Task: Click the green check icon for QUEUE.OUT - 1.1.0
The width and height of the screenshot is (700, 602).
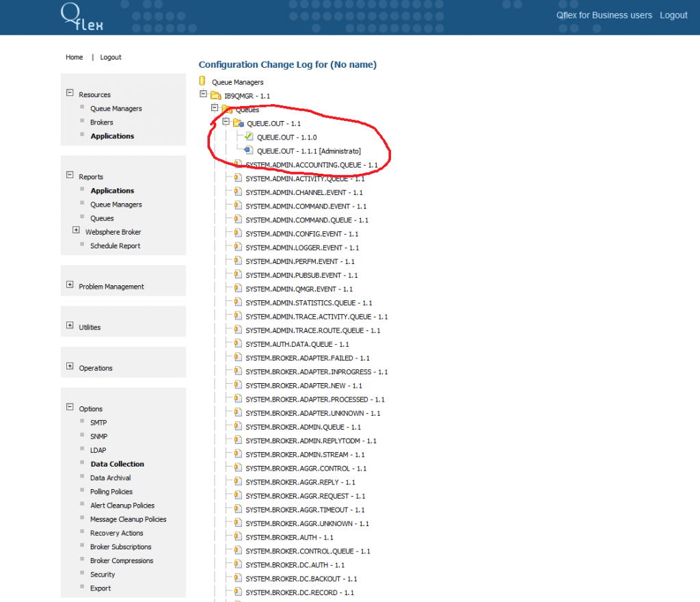Action: pos(249,137)
